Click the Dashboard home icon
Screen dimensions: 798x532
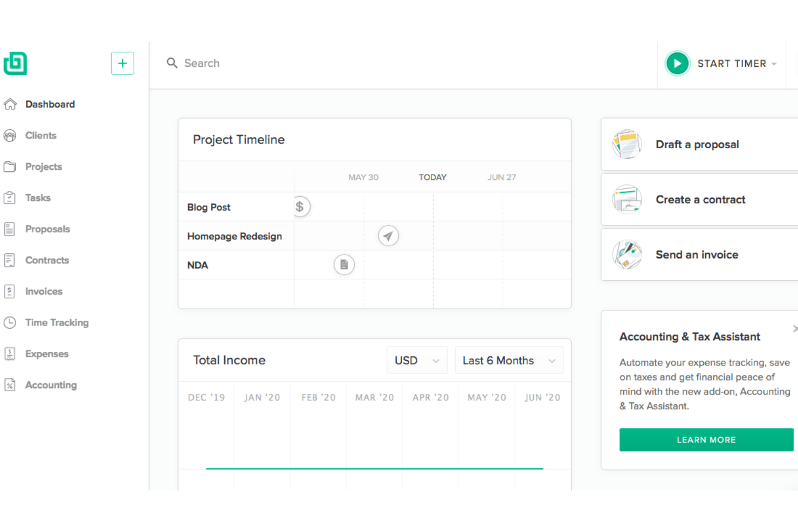click(10, 104)
